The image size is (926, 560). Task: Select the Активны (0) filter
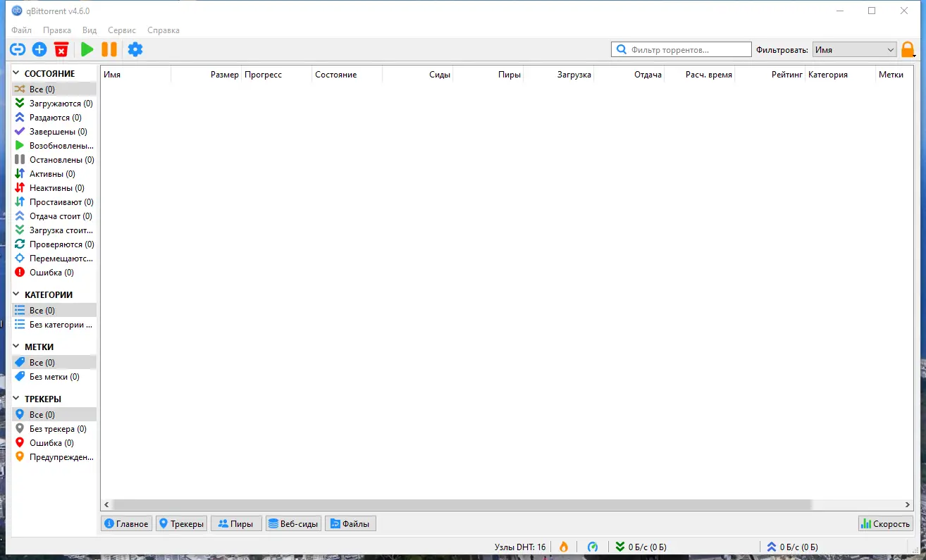click(x=54, y=174)
